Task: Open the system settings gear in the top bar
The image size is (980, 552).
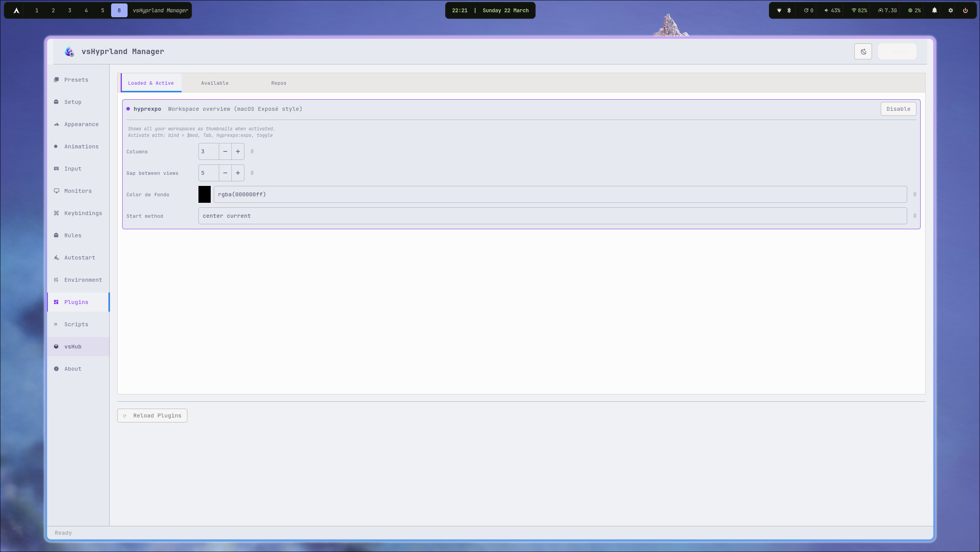Action: [x=951, y=10]
